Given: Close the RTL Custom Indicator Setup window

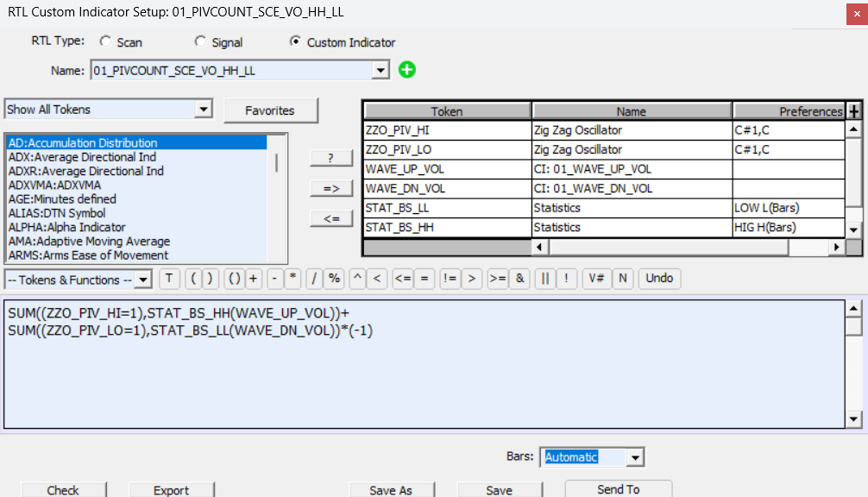Looking at the screenshot, I should 857,14.
